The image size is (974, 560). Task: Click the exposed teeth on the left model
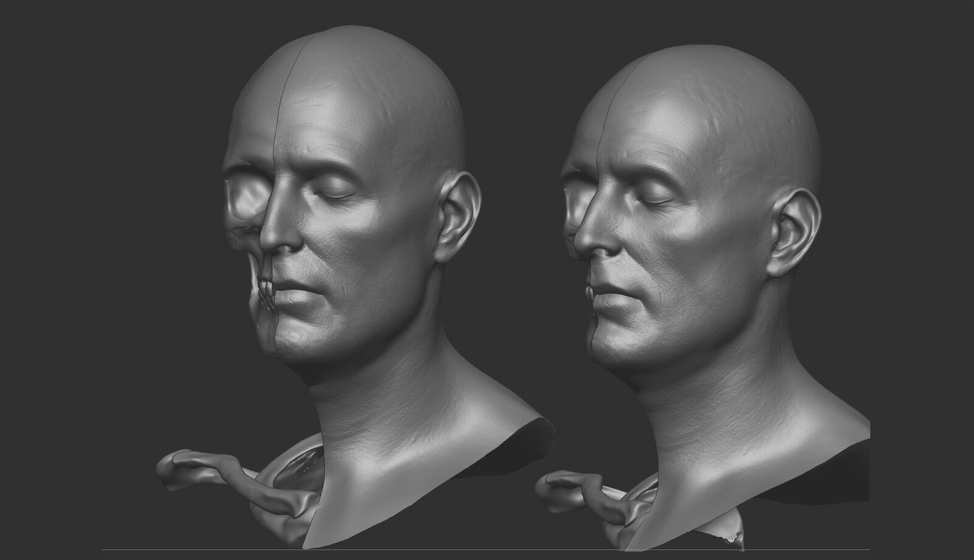(x=268, y=286)
